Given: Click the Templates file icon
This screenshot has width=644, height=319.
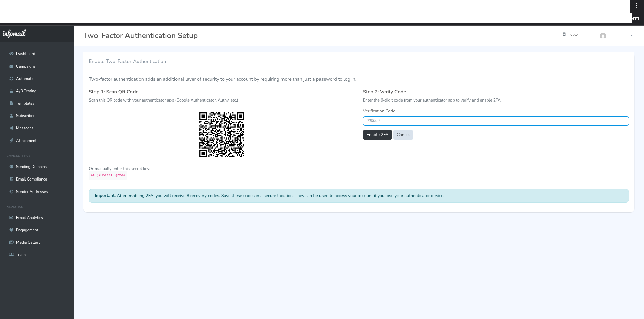Looking at the screenshot, I should pos(11,103).
